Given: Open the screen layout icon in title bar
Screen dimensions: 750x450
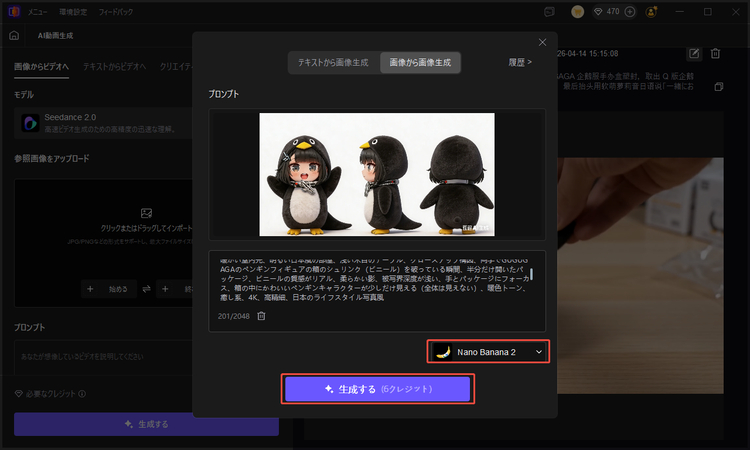Looking at the screenshot, I should click(x=550, y=12).
